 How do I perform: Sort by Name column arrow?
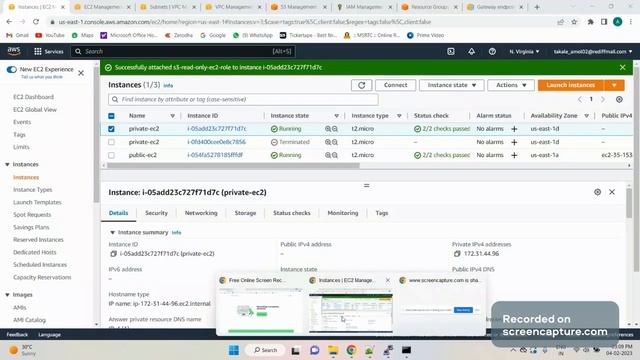(172, 116)
